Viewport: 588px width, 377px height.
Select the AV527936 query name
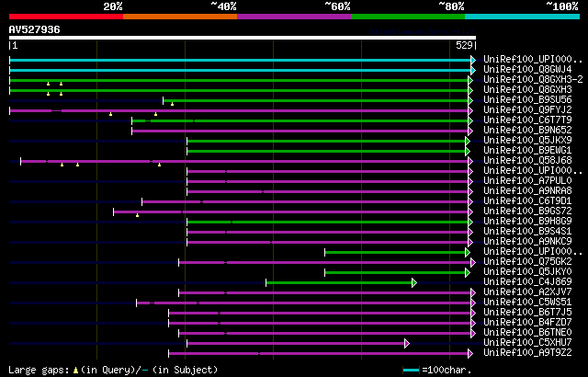(35, 29)
